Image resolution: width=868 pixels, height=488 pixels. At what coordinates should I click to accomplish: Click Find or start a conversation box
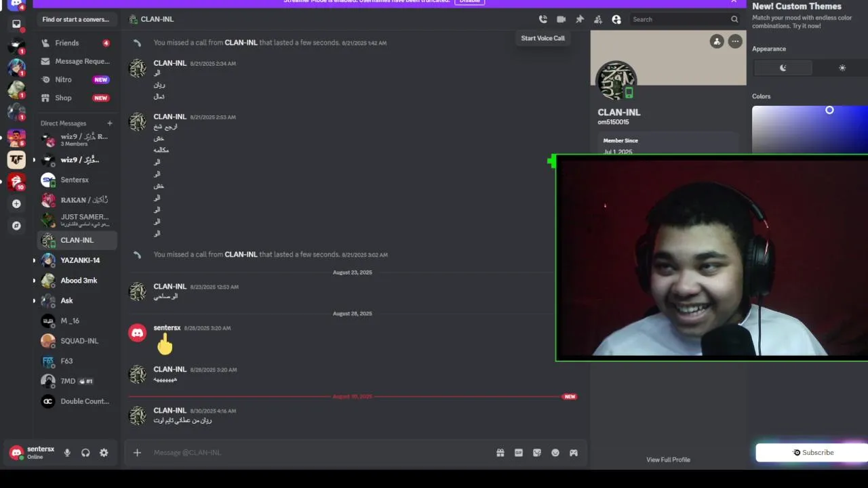(77, 20)
